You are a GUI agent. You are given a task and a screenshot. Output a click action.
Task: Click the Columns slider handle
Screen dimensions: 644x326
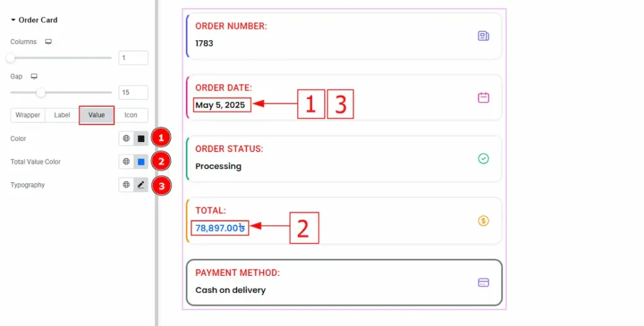tap(11, 58)
